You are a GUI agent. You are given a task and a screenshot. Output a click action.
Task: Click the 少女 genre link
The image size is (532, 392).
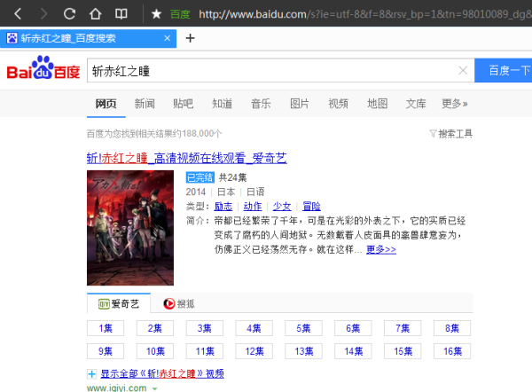click(282, 206)
